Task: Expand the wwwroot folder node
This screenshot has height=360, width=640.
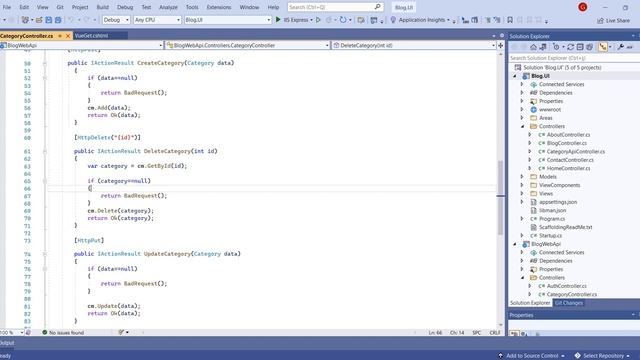Action: pos(522,109)
